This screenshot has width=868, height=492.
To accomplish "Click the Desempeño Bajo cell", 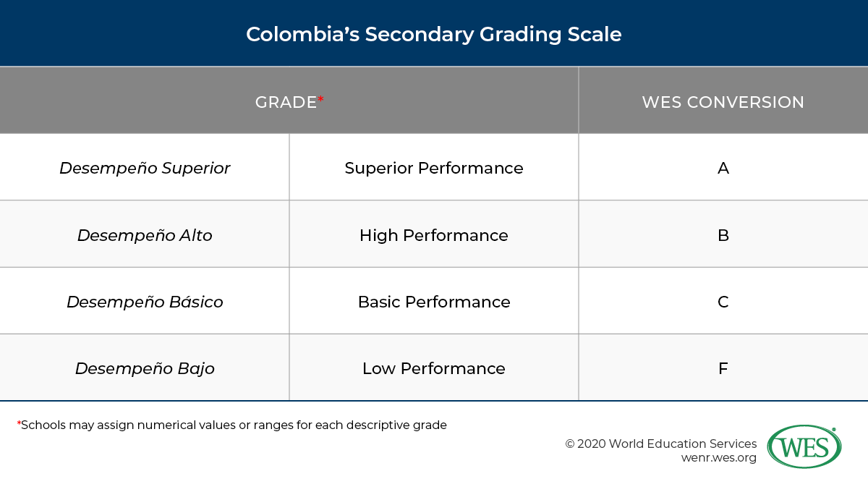I will tap(145, 368).
